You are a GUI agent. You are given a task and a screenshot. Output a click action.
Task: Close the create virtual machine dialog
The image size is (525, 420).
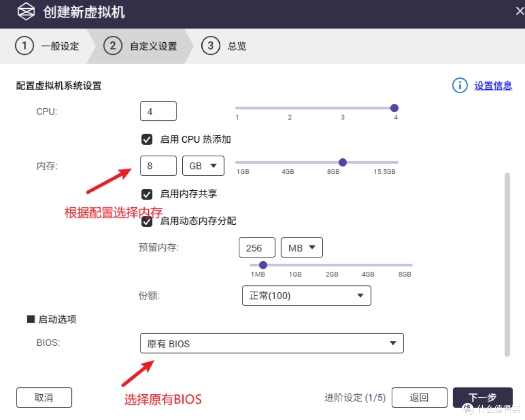tap(520, 11)
